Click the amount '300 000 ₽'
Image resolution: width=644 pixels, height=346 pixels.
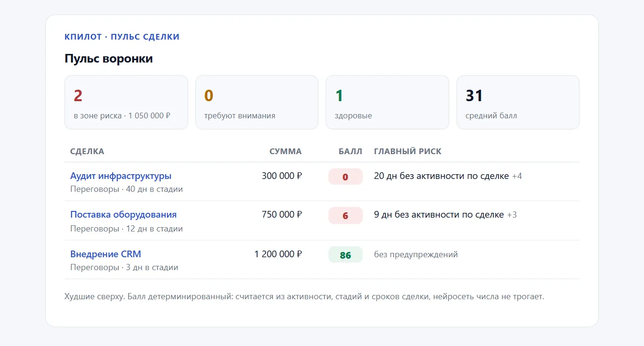pyautogui.click(x=282, y=176)
